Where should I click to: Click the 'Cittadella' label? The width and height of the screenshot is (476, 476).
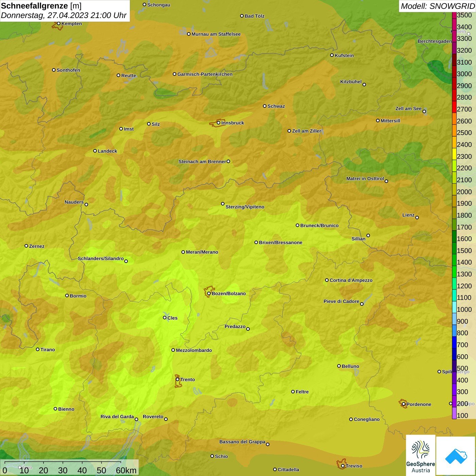[288, 470]
